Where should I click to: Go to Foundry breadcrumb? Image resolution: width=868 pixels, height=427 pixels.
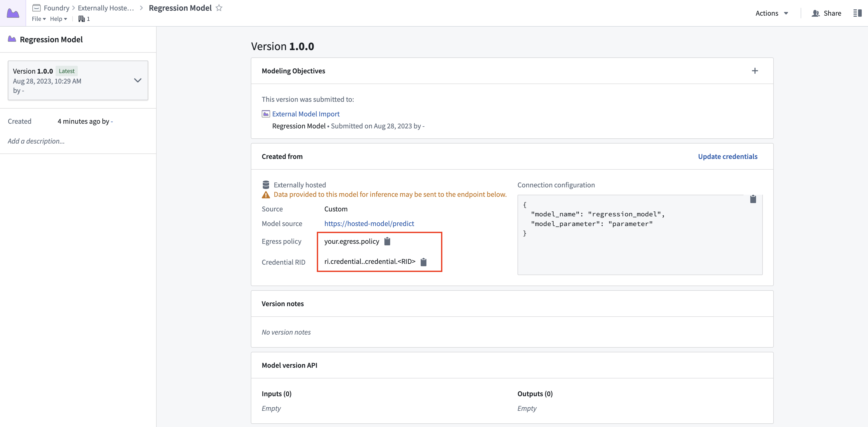[56, 8]
